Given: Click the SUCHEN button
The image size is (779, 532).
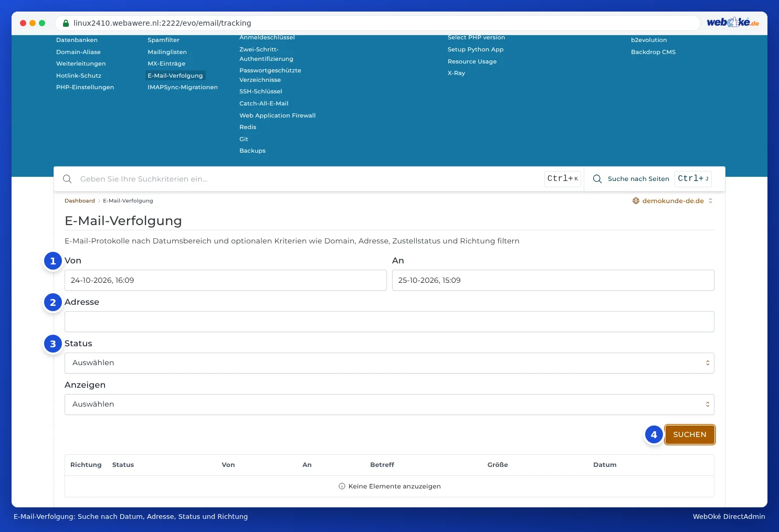Looking at the screenshot, I should [x=690, y=434].
